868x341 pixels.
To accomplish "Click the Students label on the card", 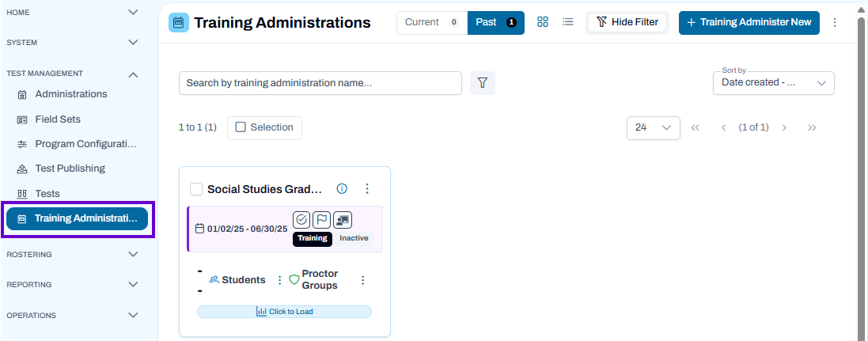I will click(x=244, y=280).
